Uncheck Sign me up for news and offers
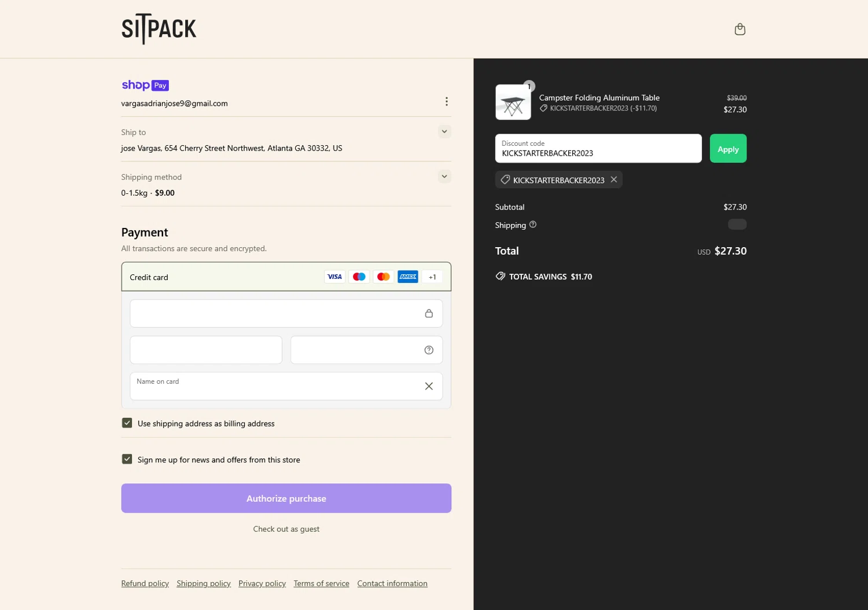Image resolution: width=868 pixels, height=610 pixels. pos(127,459)
